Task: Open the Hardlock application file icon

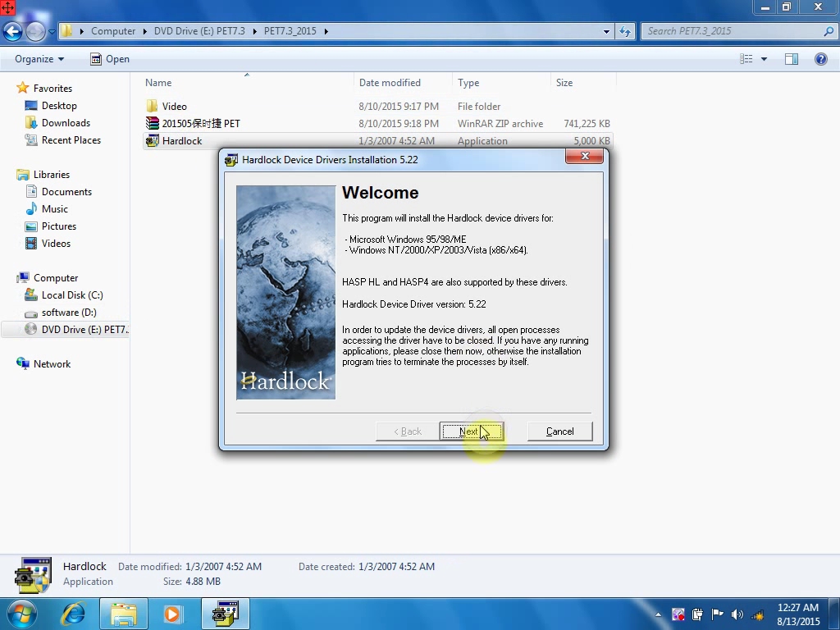Action: click(153, 141)
